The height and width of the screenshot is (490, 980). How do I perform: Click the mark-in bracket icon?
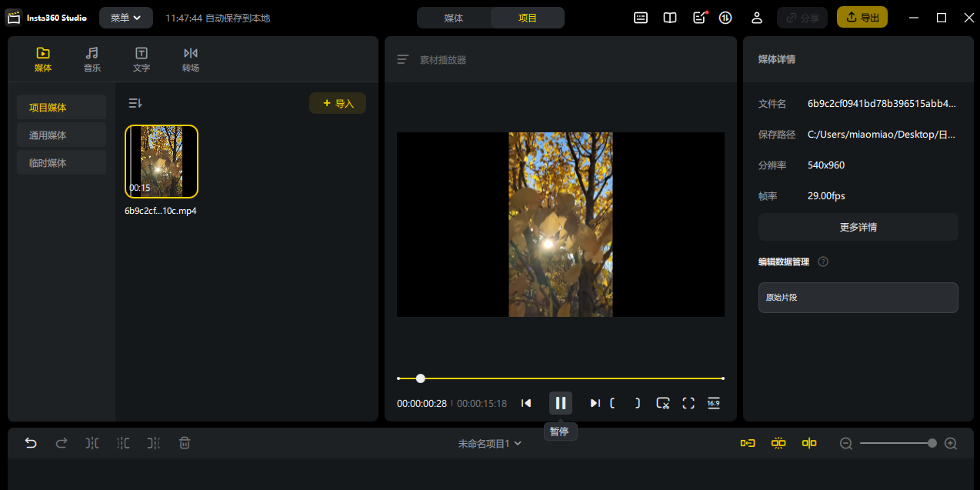[613, 403]
